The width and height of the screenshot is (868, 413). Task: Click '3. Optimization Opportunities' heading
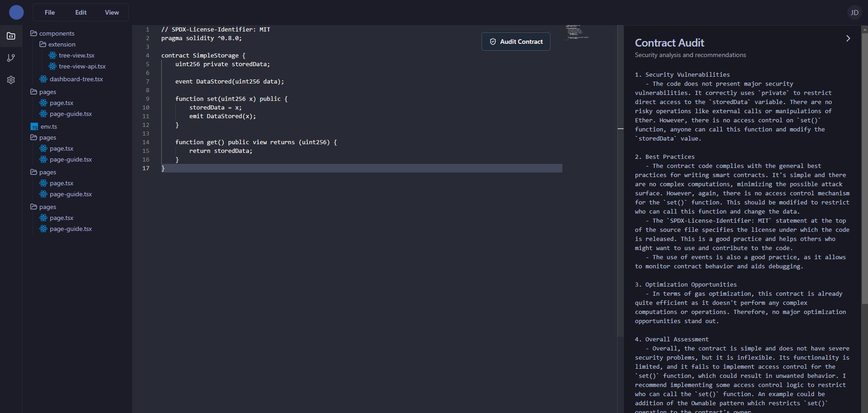(686, 284)
